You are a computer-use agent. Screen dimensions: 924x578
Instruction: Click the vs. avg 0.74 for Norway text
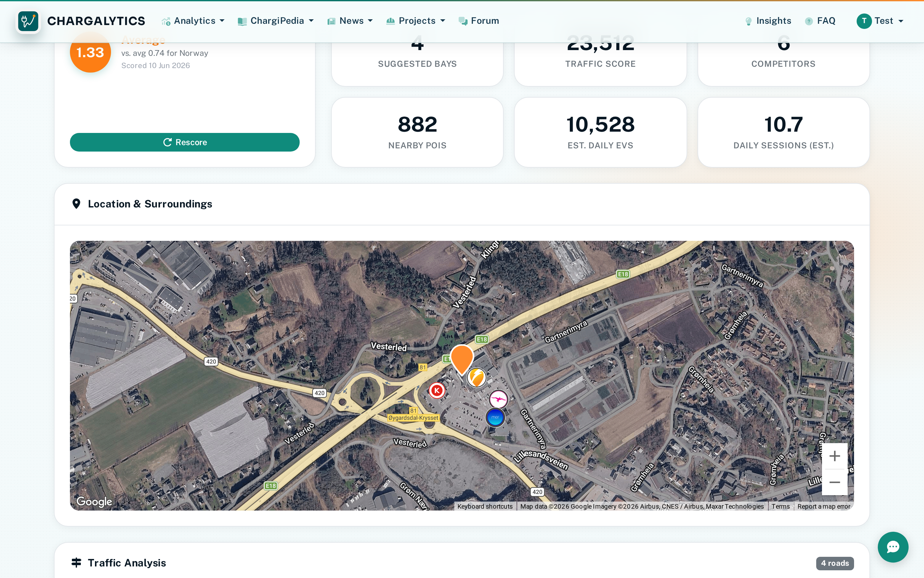[165, 53]
